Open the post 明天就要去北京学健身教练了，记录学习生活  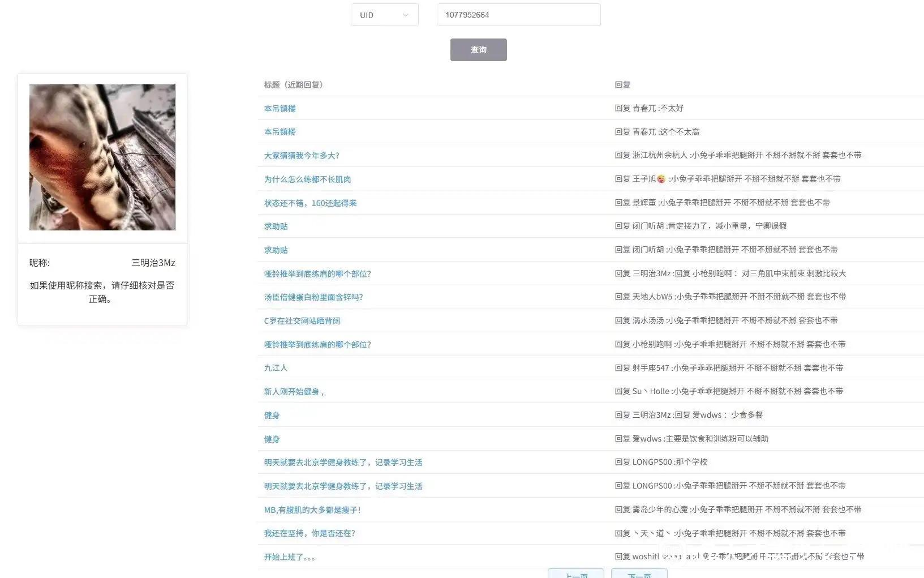[x=342, y=462]
